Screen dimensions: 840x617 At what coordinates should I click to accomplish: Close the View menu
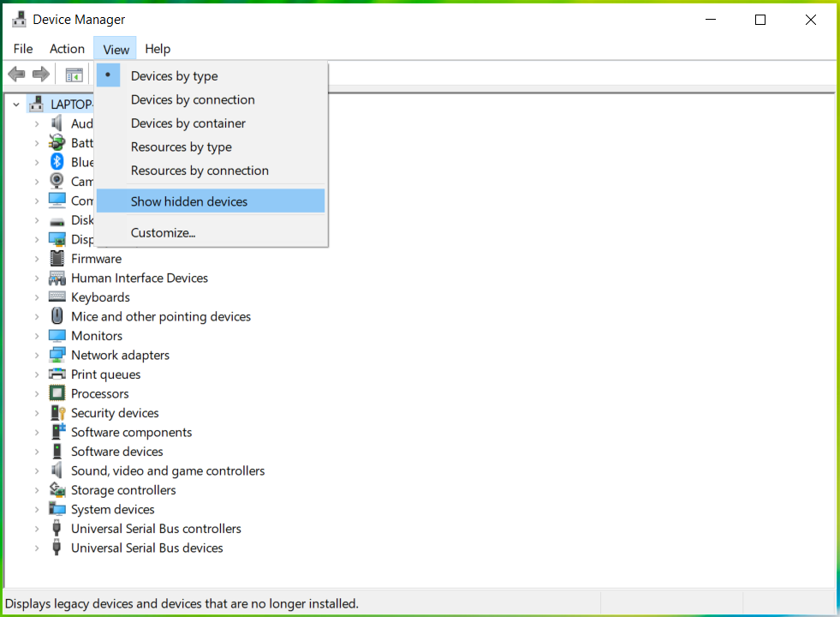pyautogui.click(x=116, y=49)
